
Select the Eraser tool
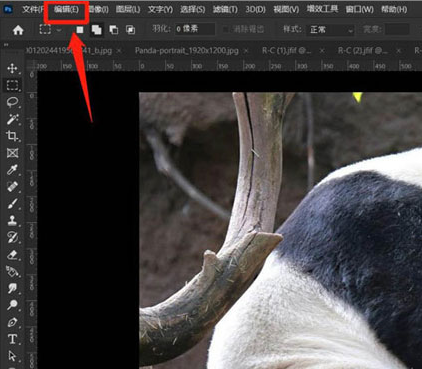pos(12,255)
